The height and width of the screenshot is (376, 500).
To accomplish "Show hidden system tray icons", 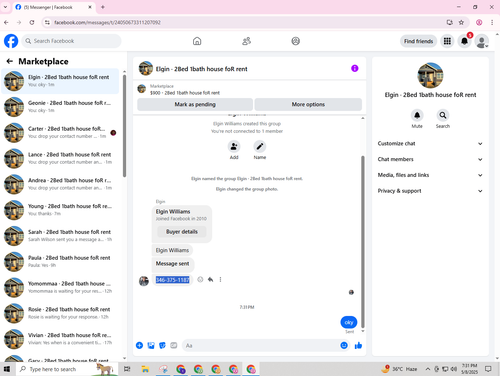I will 428,369.
